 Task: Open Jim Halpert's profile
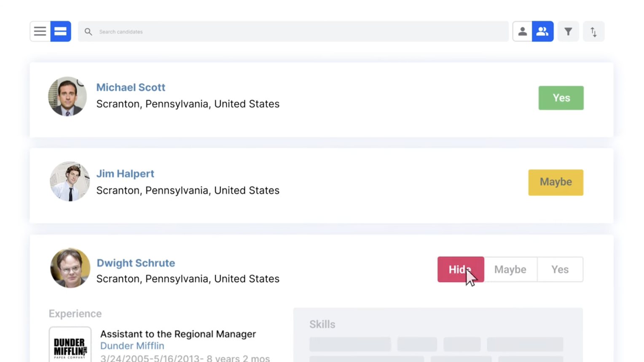click(125, 173)
